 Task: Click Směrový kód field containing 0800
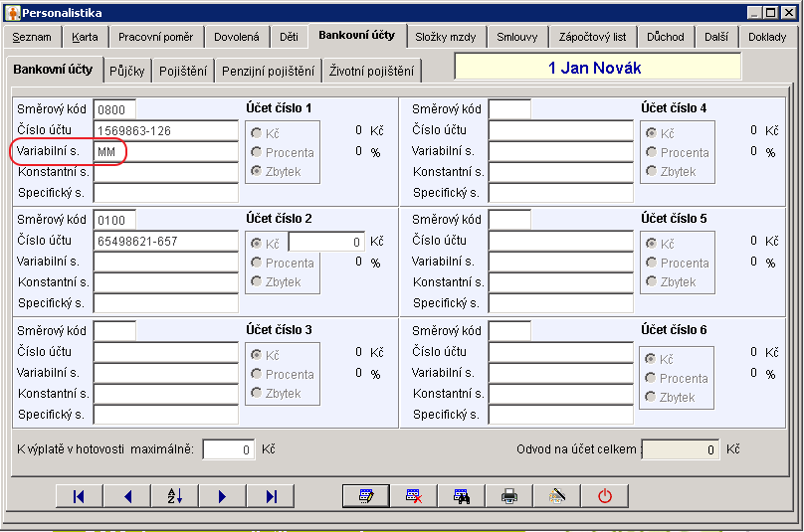point(114,109)
